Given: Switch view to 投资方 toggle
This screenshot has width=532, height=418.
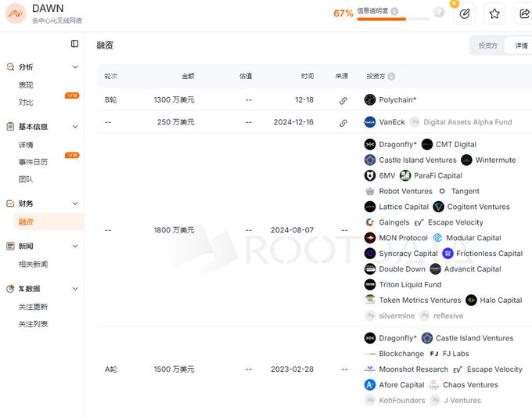Looking at the screenshot, I should click(487, 45).
